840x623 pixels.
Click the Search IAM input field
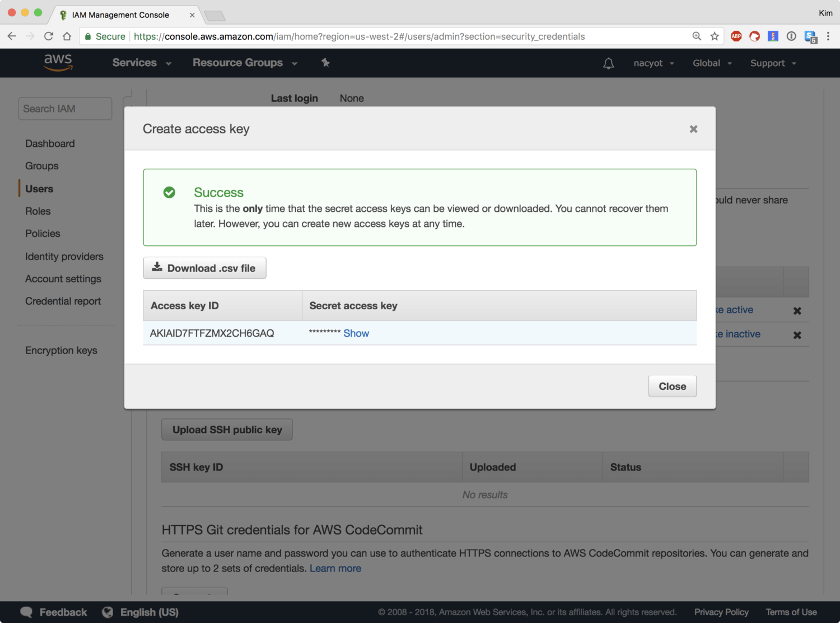pos(65,109)
